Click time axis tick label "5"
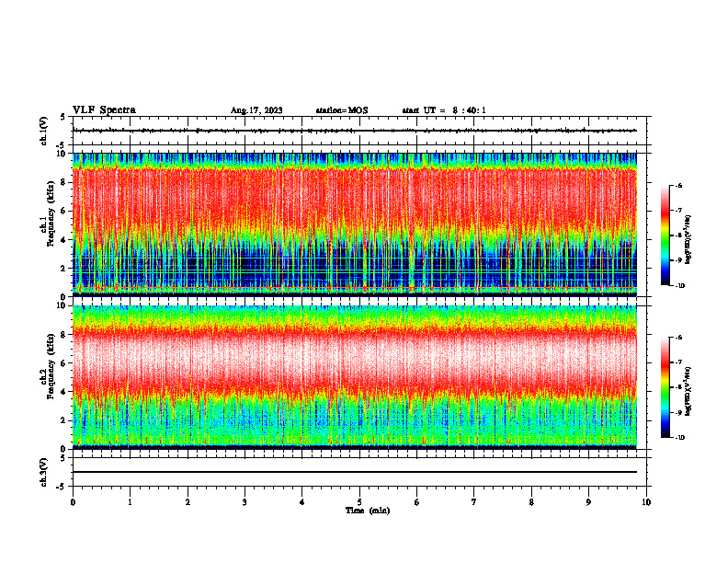Screen dimensions: 728x563 [x=359, y=502]
